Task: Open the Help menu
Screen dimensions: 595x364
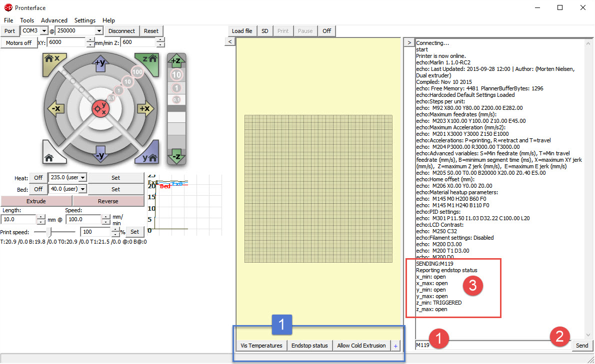Action: 108,20
